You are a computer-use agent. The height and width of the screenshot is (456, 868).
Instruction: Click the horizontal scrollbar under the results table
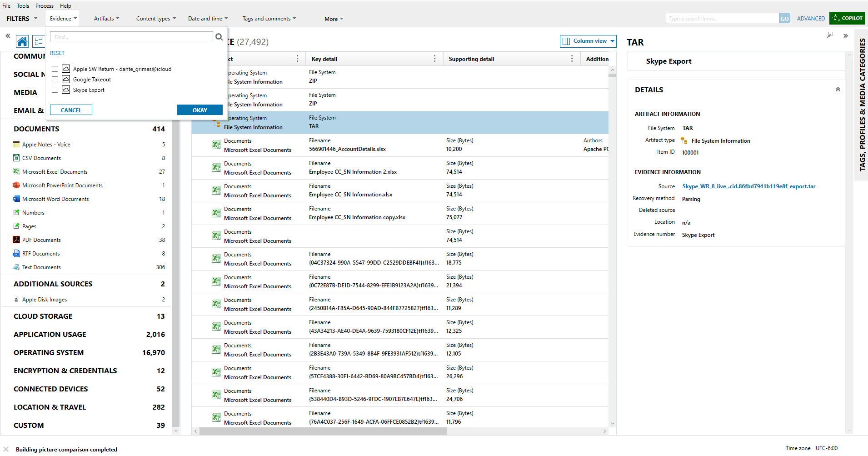point(323,431)
